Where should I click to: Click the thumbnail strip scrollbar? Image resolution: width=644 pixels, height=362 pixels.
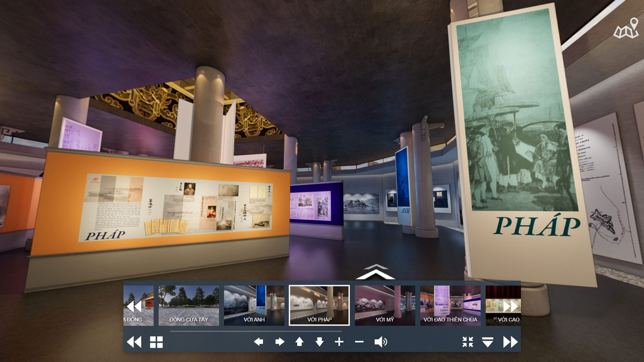tap(255, 331)
